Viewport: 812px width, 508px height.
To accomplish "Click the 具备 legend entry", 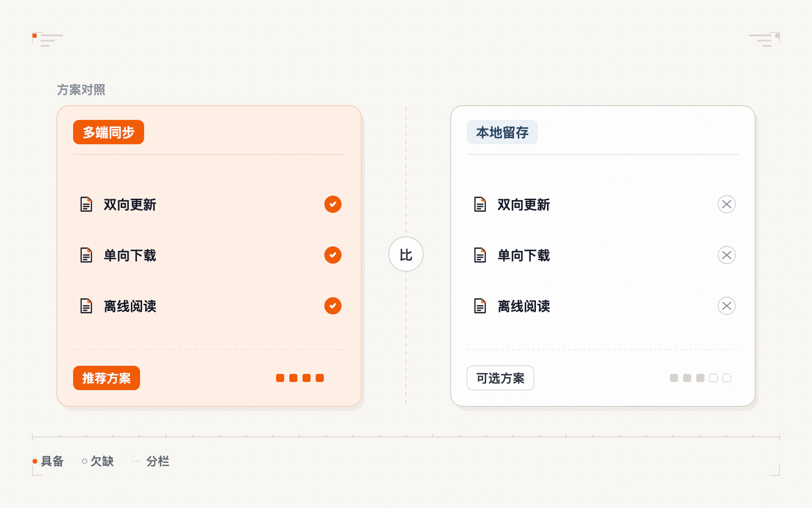I will point(48,461).
